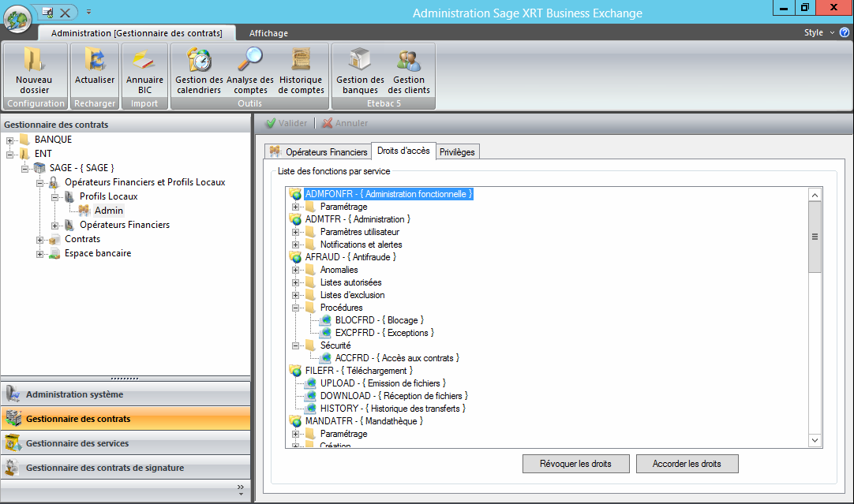Open the Annuaire BIC import tool

[144, 62]
